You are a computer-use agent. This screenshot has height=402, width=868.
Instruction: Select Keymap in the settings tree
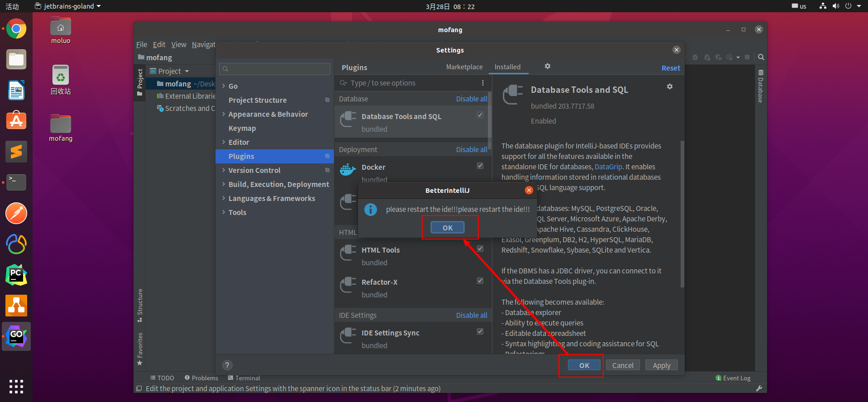pyautogui.click(x=242, y=128)
